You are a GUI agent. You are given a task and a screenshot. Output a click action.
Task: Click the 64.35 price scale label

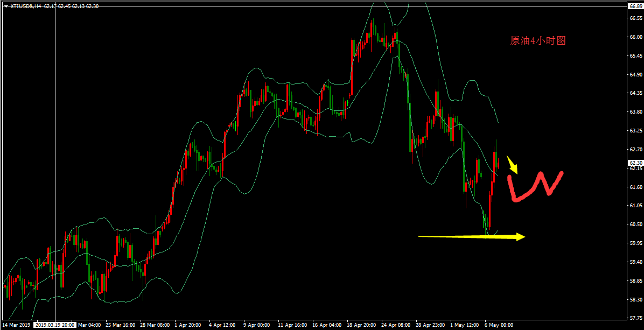coord(635,93)
